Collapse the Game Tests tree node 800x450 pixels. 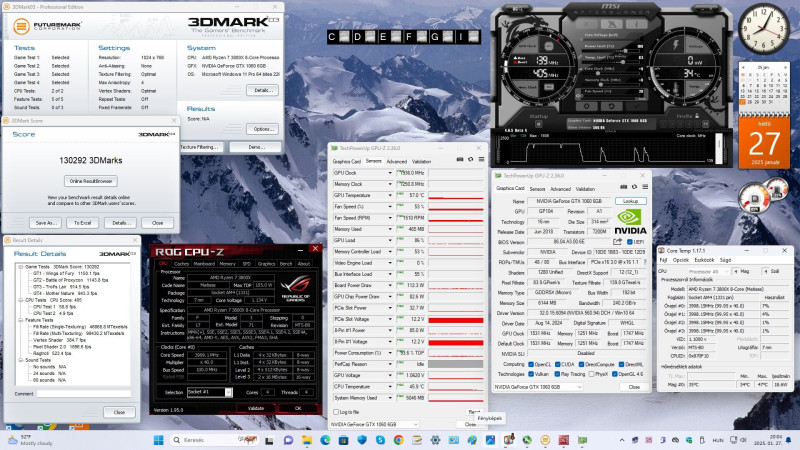(x=21, y=267)
